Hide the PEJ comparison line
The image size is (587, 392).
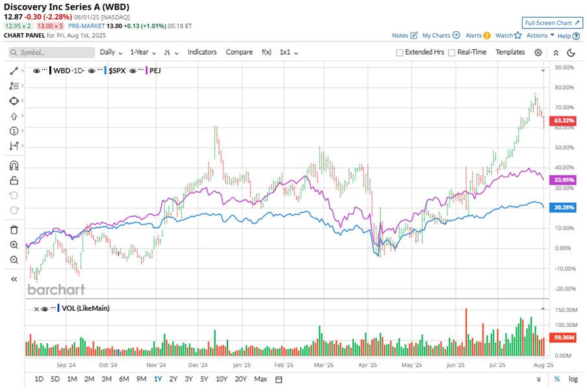click(133, 71)
